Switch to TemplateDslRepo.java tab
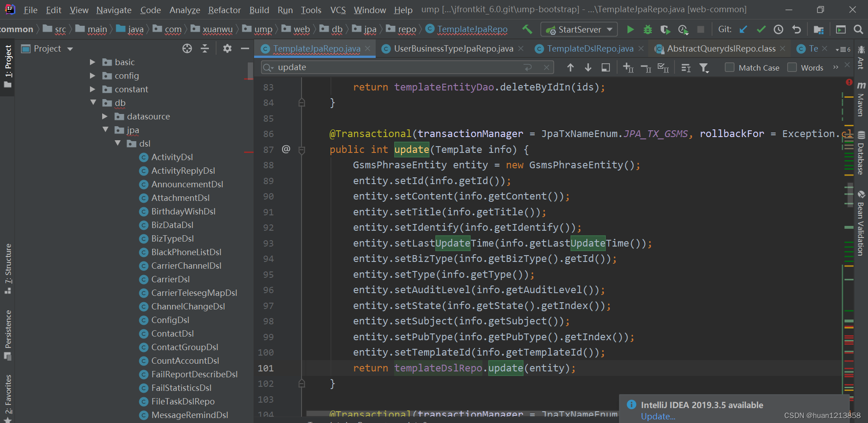Image resolution: width=868 pixels, height=423 pixels. point(590,48)
